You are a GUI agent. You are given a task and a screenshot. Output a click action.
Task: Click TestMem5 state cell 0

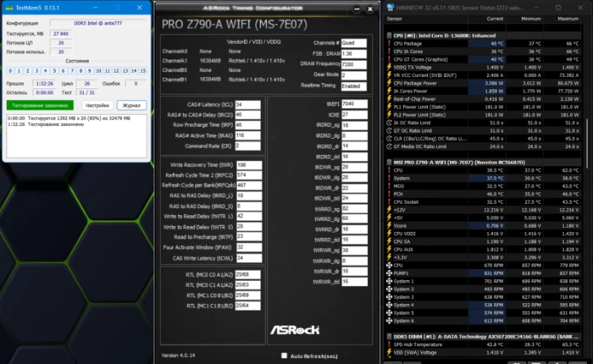tap(10, 70)
